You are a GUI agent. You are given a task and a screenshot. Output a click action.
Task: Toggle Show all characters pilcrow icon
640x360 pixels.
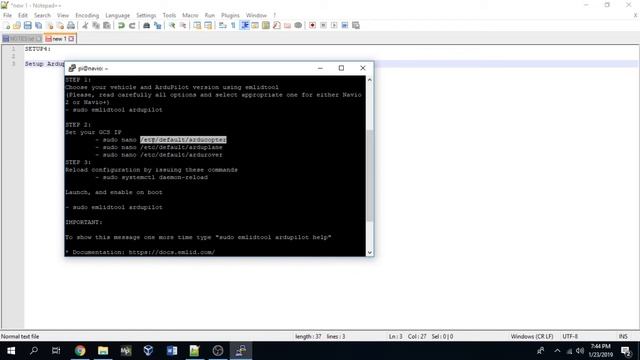[x=233, y=25]
